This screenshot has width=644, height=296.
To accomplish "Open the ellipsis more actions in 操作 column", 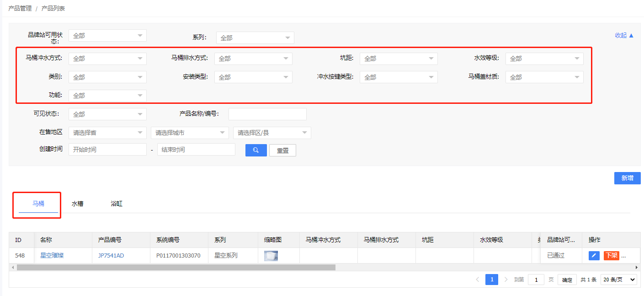I will point(623,255).
